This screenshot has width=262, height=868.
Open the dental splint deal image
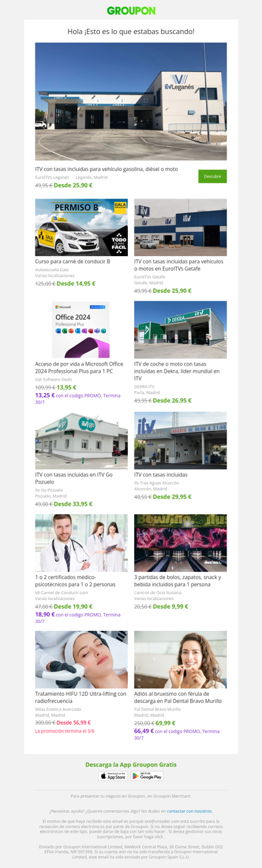coord(180,660)
